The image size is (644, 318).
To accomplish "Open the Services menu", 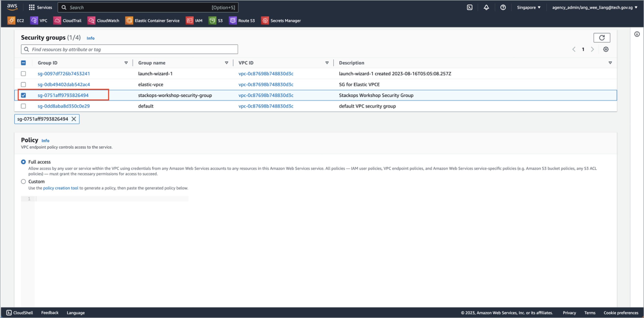I will (x=40, y=7).
